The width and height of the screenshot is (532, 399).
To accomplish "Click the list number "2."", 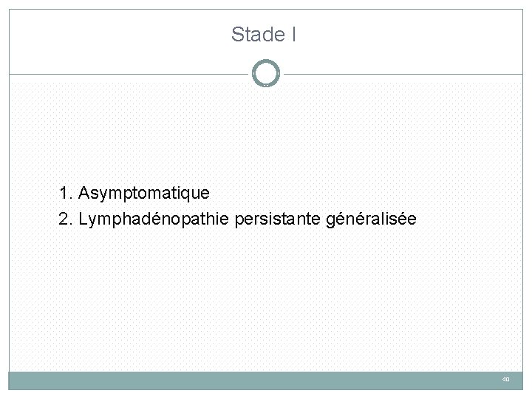I will pos(66,219).
